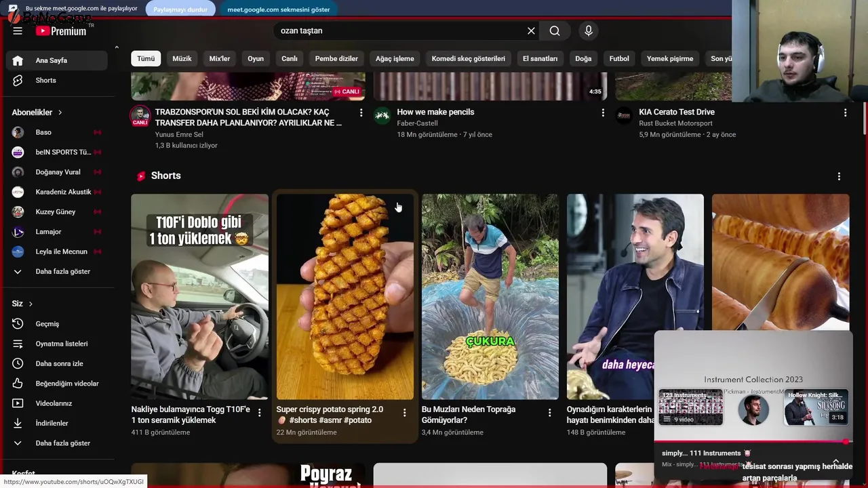Click the YouTube Premium logo
The image size is (868, 488).
[x=61, y=30]
